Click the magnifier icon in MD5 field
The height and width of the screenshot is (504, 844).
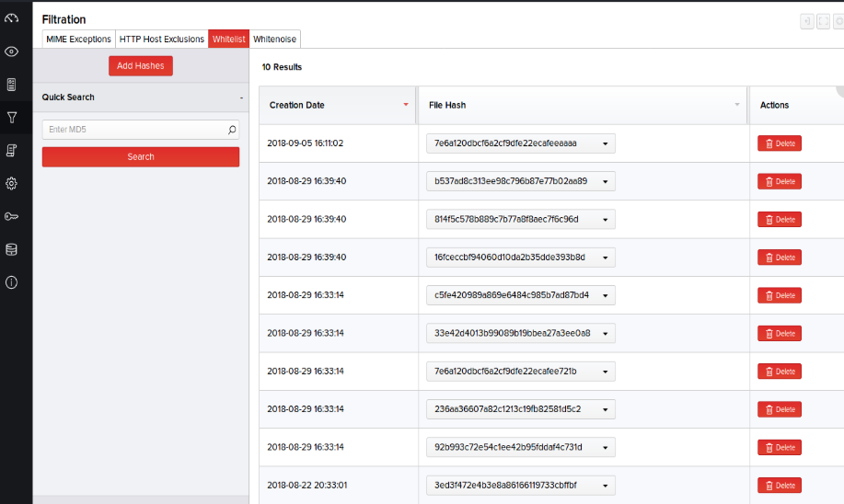pyautogui.click(x=232, y=131)
